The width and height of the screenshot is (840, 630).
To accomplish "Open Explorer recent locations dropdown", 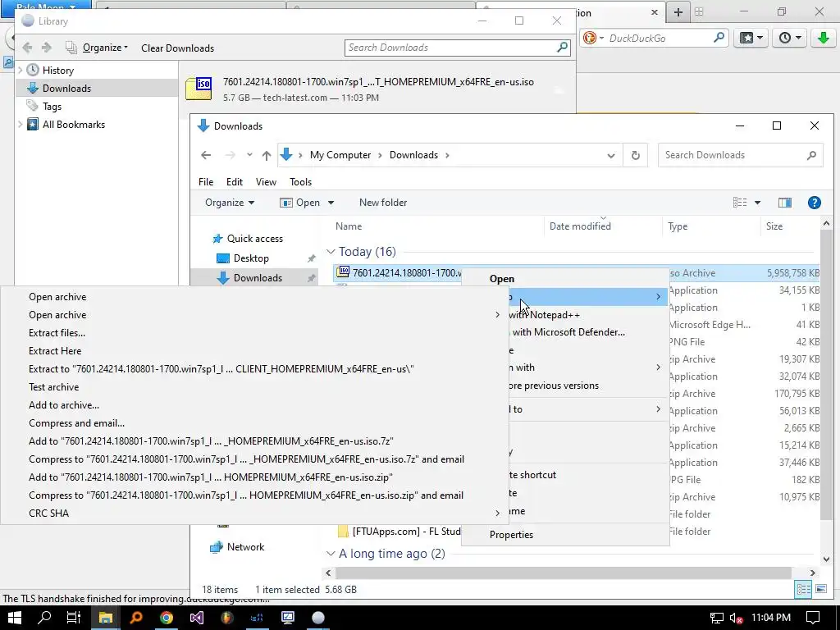I will tap(249, 155).
